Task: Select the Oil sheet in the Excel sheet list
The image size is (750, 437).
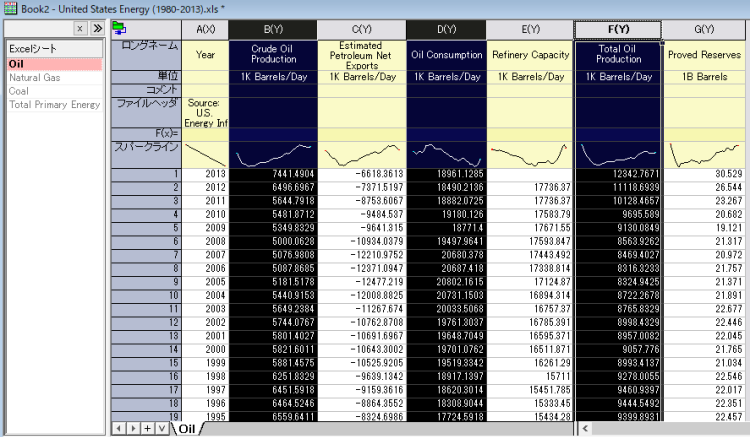Action: tap(55, 64)
